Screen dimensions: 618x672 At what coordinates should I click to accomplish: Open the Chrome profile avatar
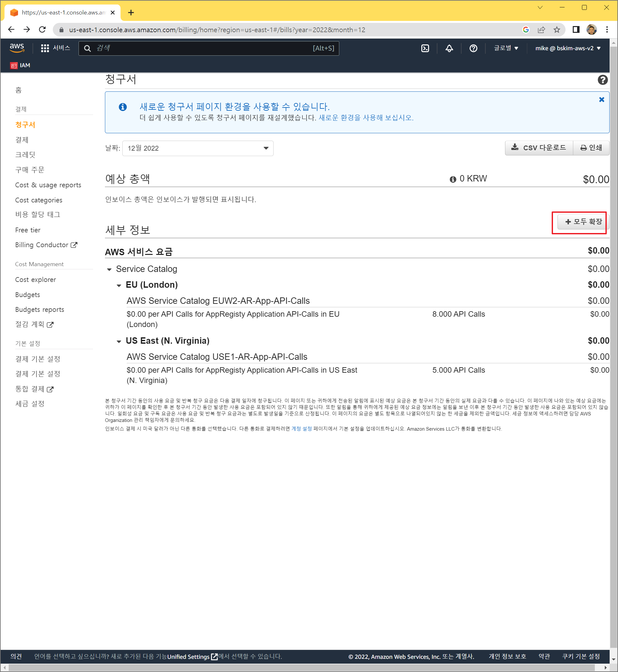pyautogui.click(x=591, y=30)
